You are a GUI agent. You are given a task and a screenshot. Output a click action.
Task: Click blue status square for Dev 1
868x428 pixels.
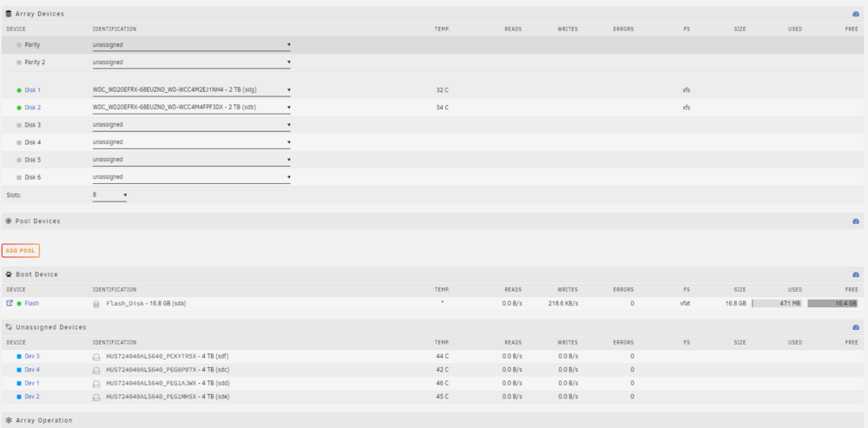(19, 383)
